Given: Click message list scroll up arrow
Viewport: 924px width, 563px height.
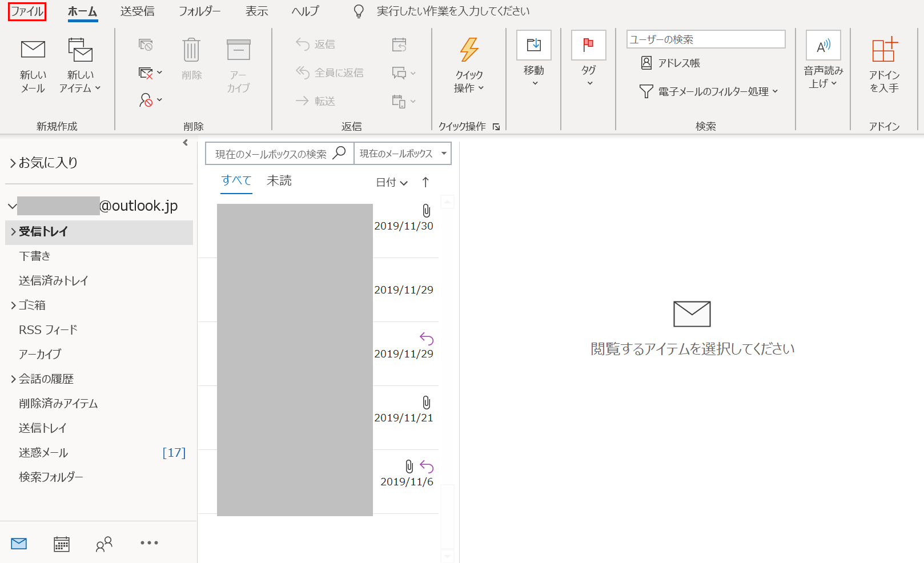Looking at the screenshot, I should click(448, 202).
